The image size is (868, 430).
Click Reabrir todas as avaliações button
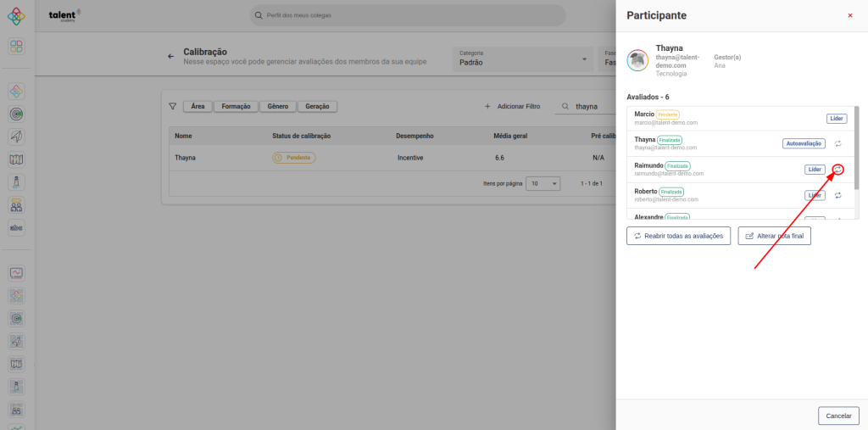pos(678,236)
